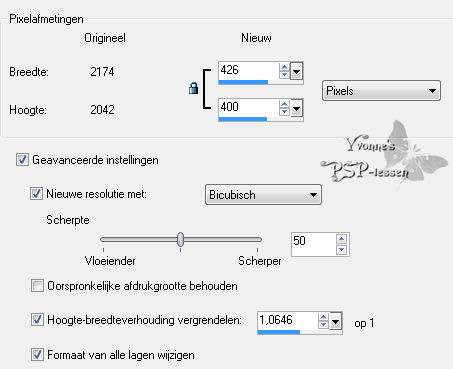453x369 pixels.
Task: Open the Pixels unit dropdown
Action: pyautogui.click(x=381, y=91)
